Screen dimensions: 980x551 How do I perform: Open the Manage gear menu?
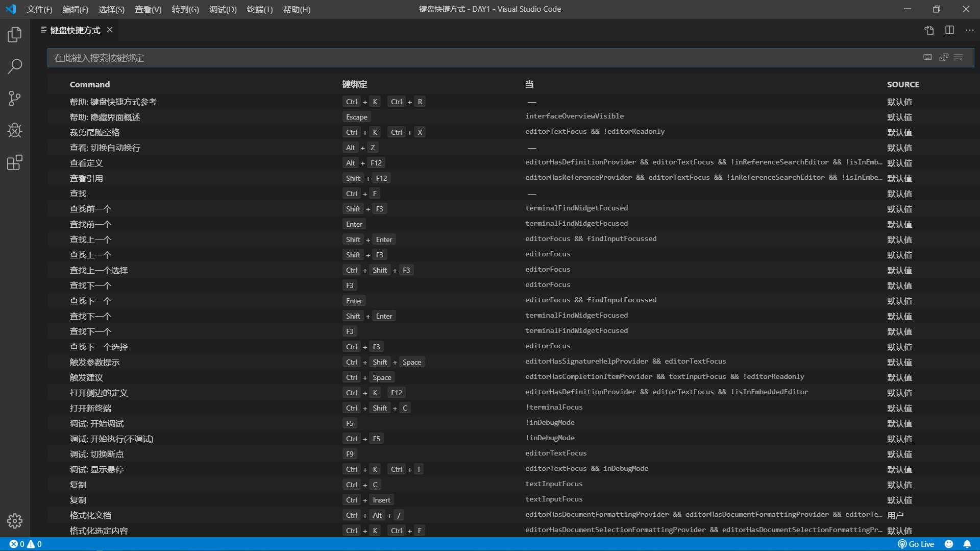pyautogui.click(x=15, y=521)
